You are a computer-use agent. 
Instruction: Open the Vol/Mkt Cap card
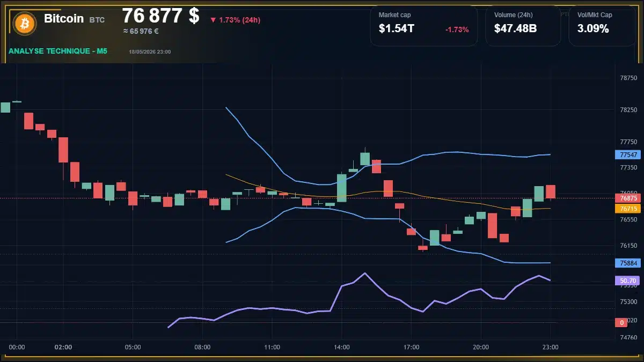602,26
